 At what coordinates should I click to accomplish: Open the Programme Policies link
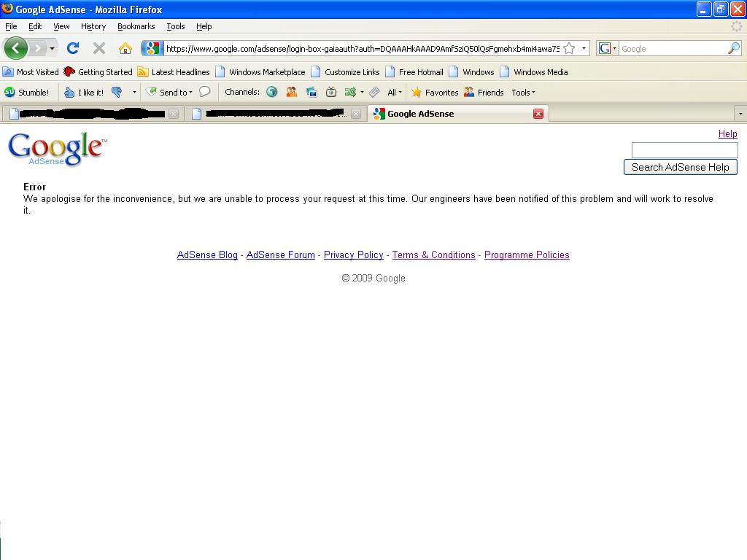click(x=527, y=254)
